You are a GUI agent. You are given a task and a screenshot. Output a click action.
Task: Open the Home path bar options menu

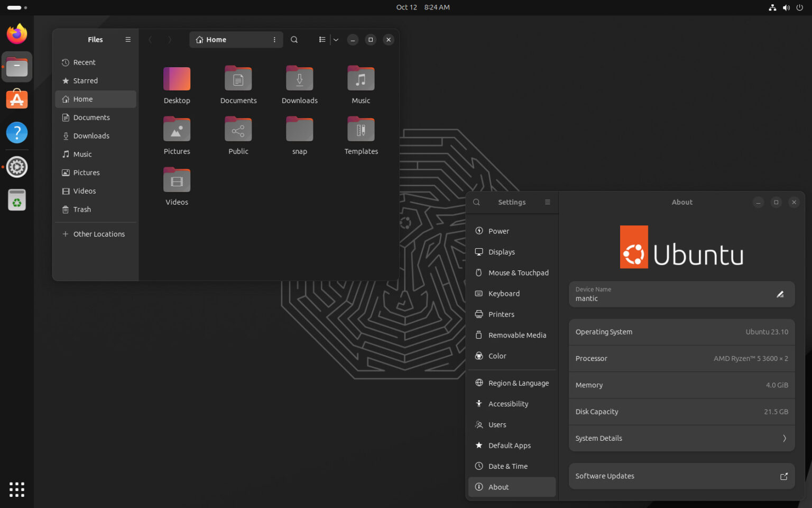coord(274,39)
